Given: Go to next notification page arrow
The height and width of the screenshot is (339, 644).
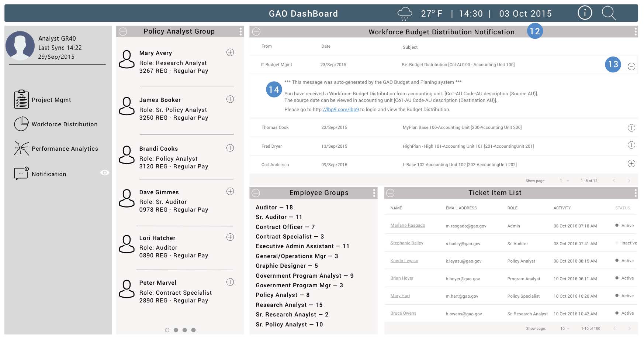Looking at the screenshot, I should [x=629, y=181].
